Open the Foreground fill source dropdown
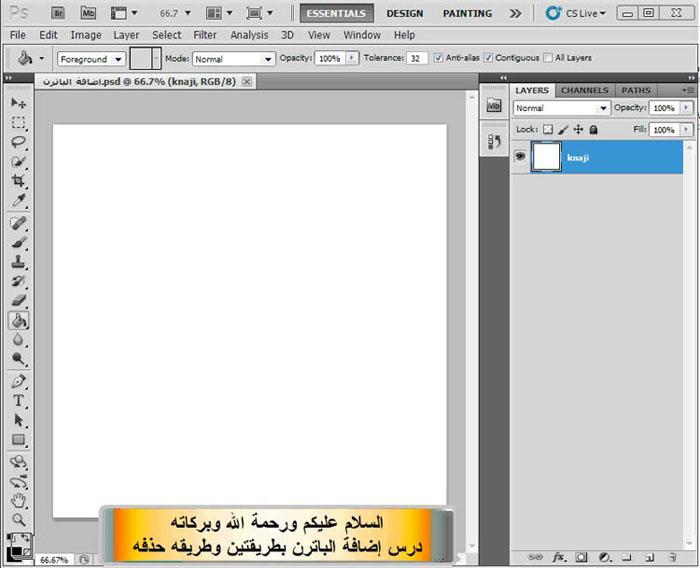This screenshot has width=700, height=568. coord(91,59)
